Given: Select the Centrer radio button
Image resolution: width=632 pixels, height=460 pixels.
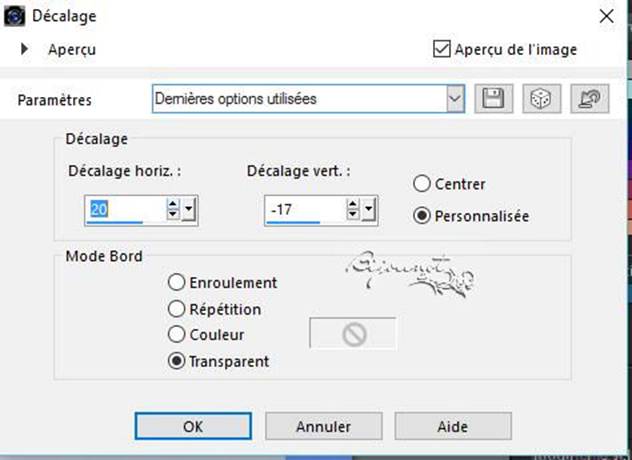Looking at the screenshot, I should tap(422, 184).
